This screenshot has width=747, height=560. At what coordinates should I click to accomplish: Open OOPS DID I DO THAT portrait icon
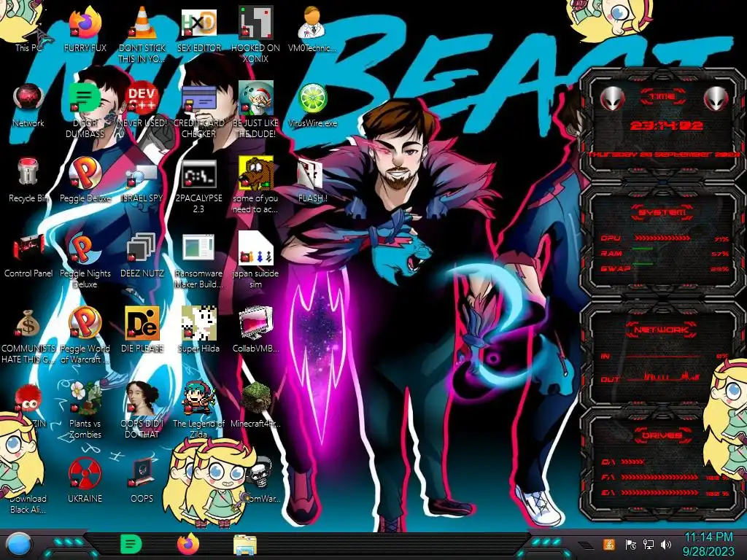(x=142, y=411)
